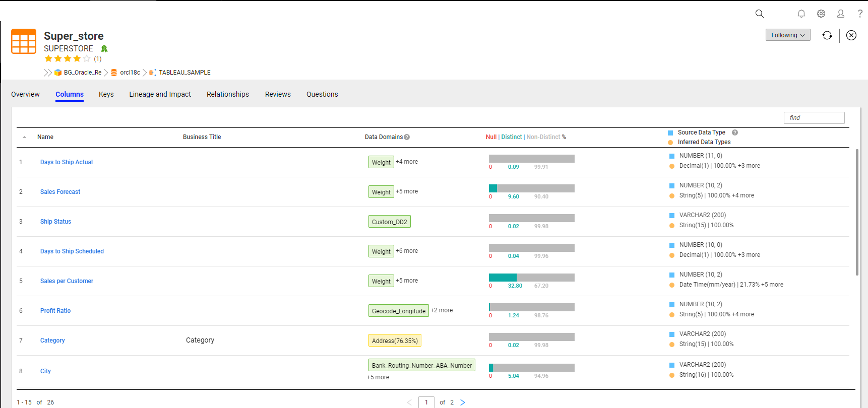Screen dimensions: 868x408
Task: Expand +5 more domains for Sales Forecast
Action: 407,191
